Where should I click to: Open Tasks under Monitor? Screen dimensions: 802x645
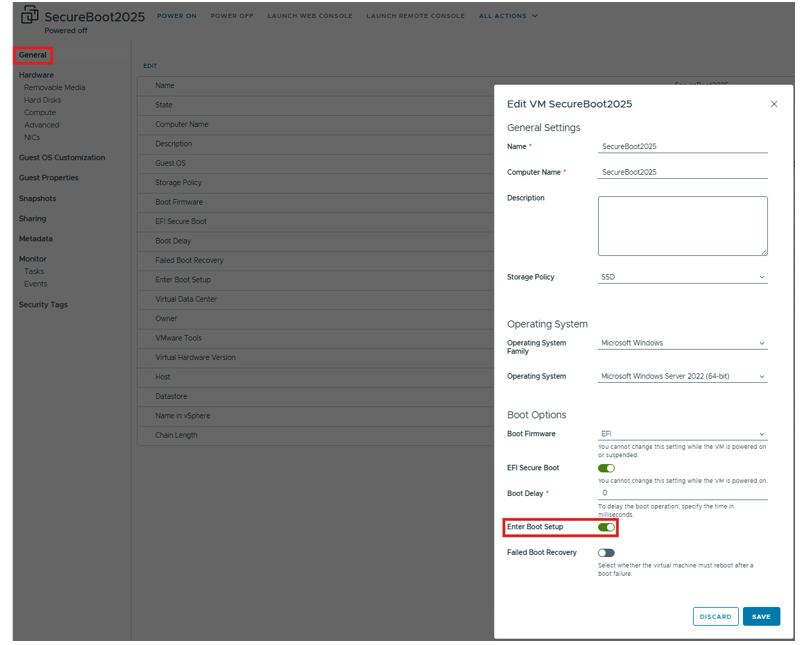point(34,271)
